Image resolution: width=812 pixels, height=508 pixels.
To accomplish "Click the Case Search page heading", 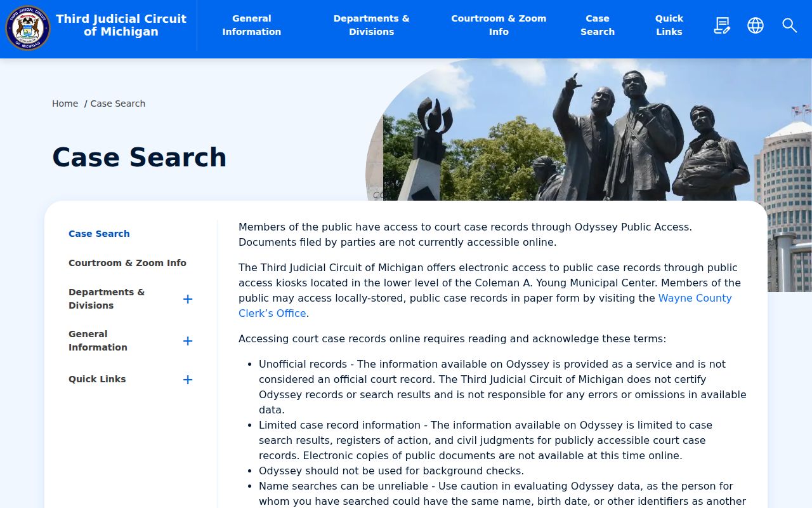I will point(139,157).
